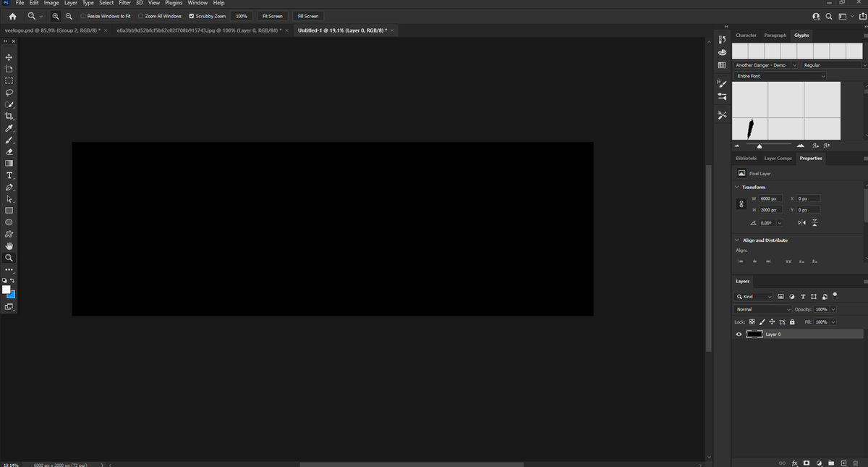Image resolution: width=868 pixels, height=467 pixels.
Task: Select the Eyedropper tool
Action: pyautogui.click(x=9, y=128)
